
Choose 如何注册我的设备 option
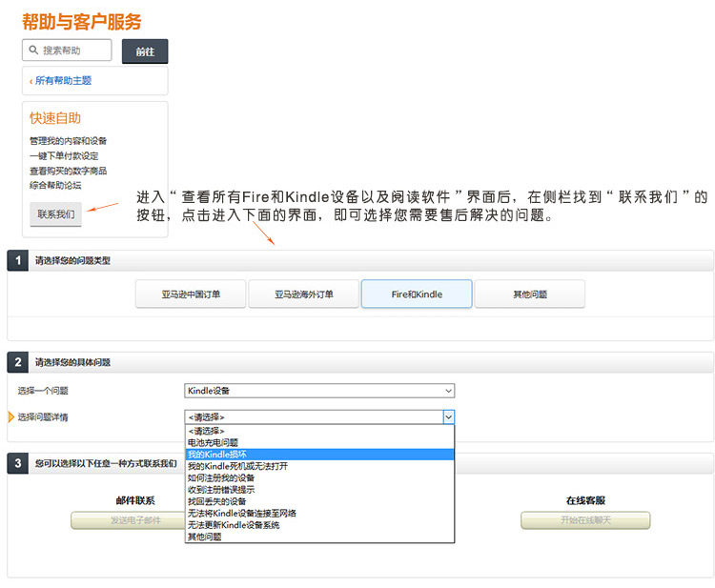[319, 478]
